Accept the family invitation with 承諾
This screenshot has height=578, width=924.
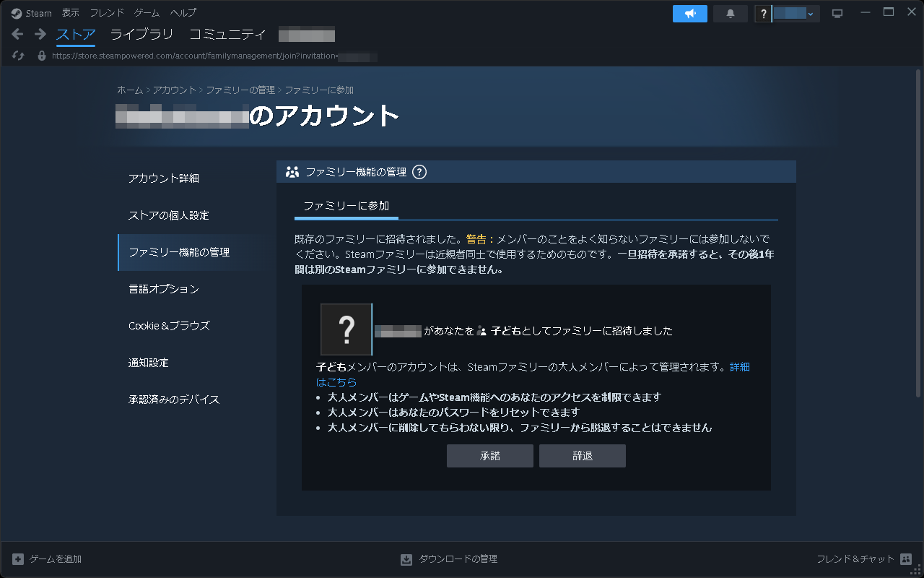(x=490, y=455)
